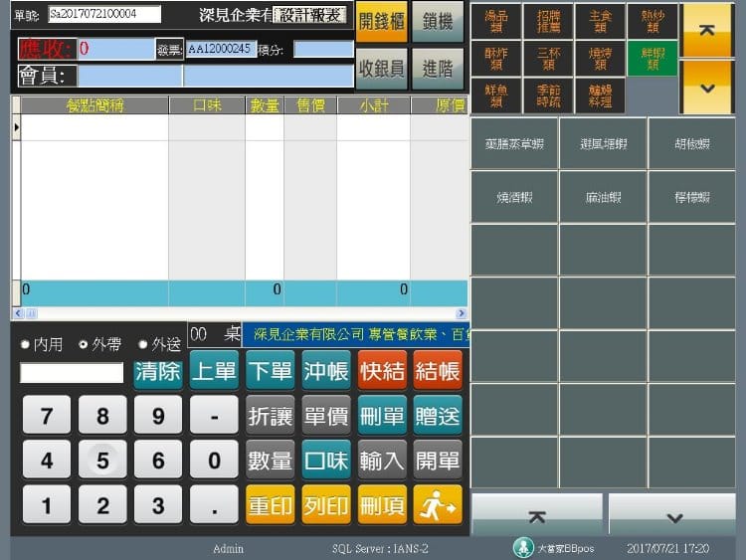Tap the 7 key on the keypad
The height and width of the screenshot is (560, 746).
[x=47, y=416]
